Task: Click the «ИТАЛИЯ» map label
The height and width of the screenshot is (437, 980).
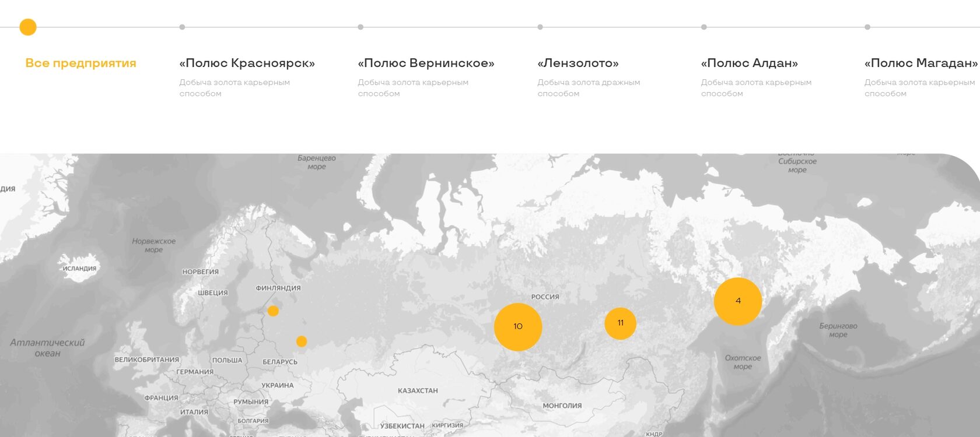Action: pyautogui.click(x=194, y=413)
